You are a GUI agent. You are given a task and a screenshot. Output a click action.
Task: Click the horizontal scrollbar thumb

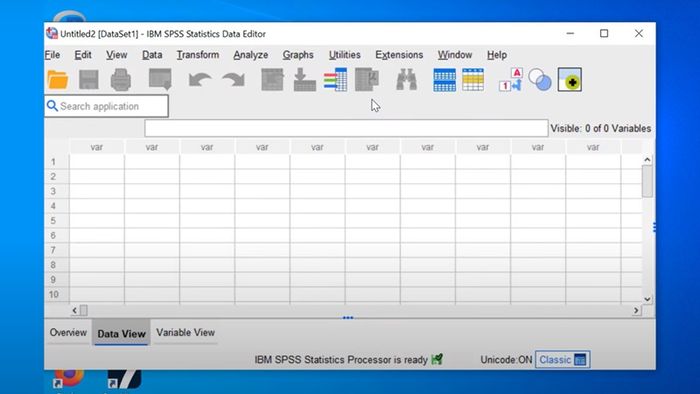point(83,310)
